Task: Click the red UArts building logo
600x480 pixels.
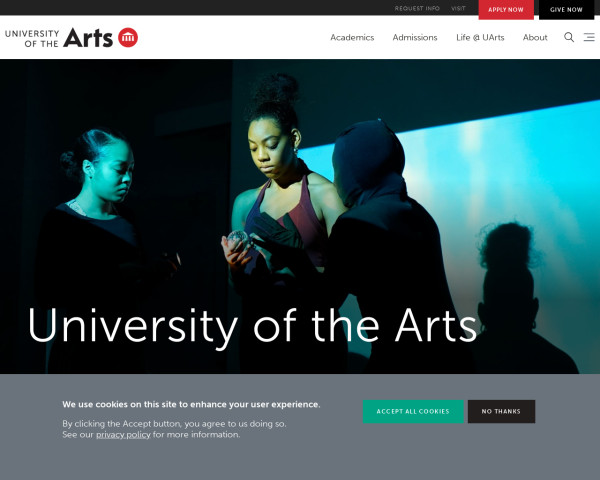Action: click(128, 38)
